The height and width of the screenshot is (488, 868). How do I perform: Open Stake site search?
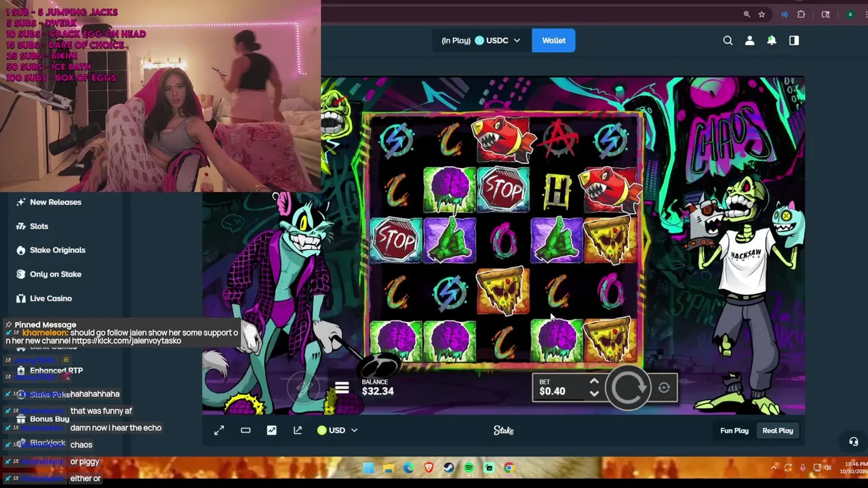(x=728, y=41)
